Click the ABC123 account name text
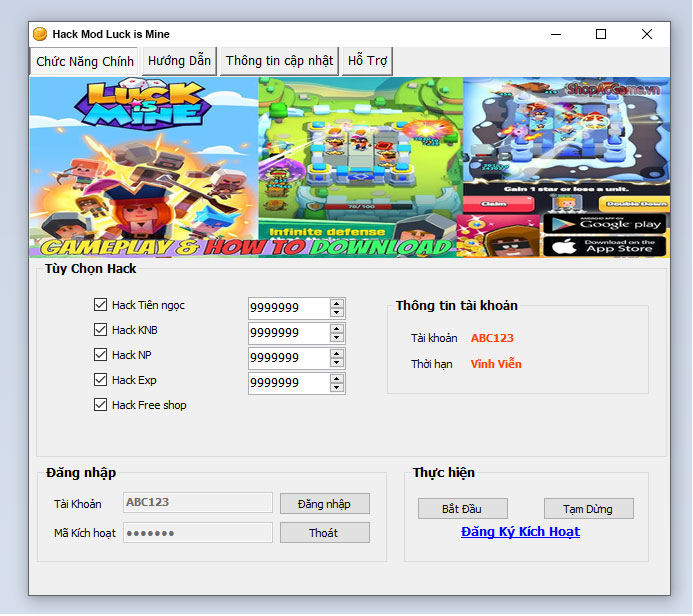The width and height of the screenshot is (693, 616). click(492, 338)
